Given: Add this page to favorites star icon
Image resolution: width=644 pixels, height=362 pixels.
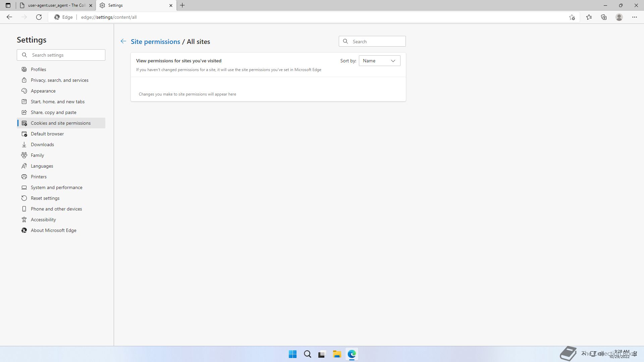Looking at the screenshot, I should [572, 17].
